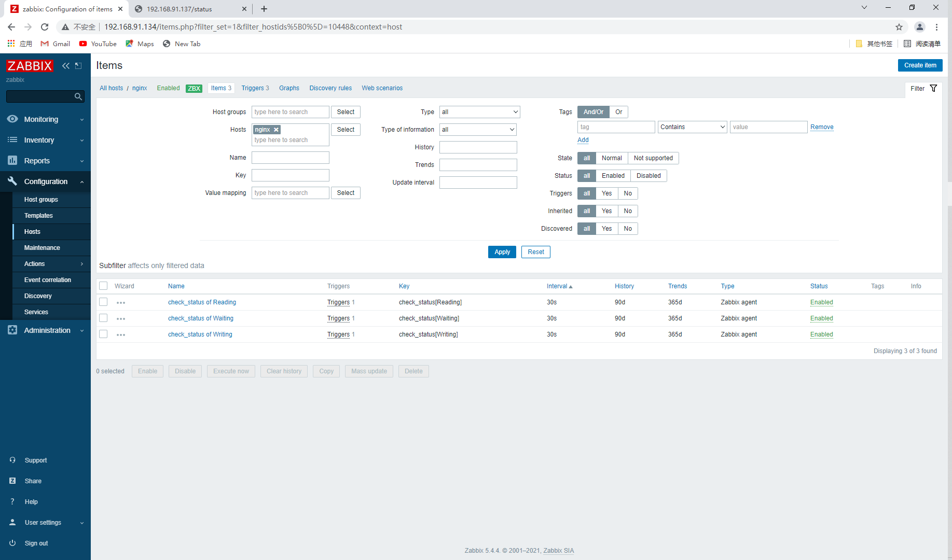Open the Chrome profile icon
The image size is (952, 560).
point(920,27)
